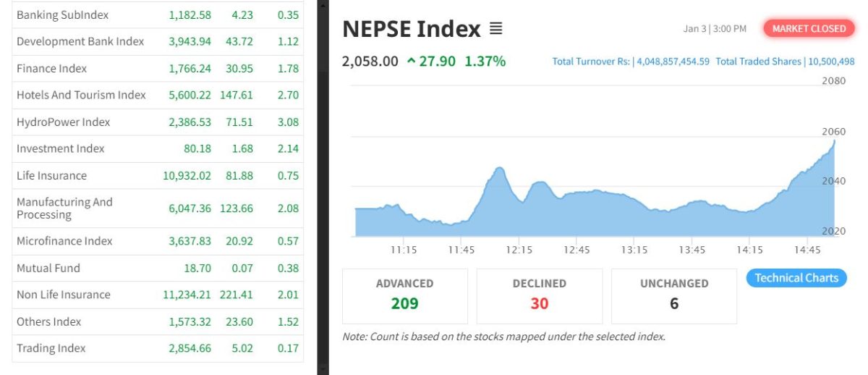
Task: Select Manufacturing And Processing index
Action: (x=64, y=208)
